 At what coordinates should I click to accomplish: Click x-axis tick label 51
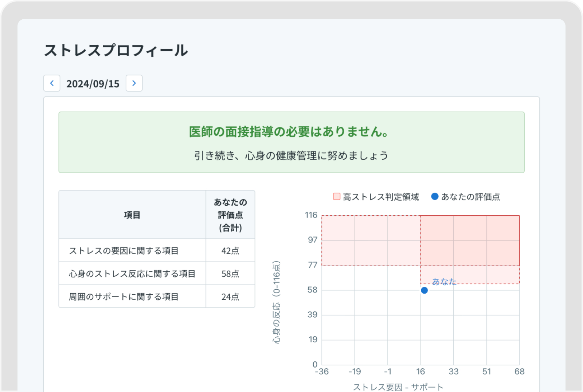pos(486,372)
